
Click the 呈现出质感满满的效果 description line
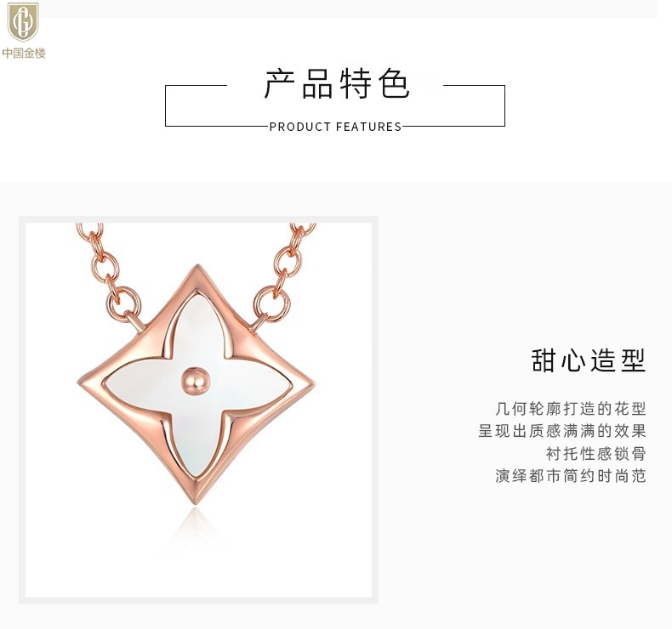click(562, 431)
